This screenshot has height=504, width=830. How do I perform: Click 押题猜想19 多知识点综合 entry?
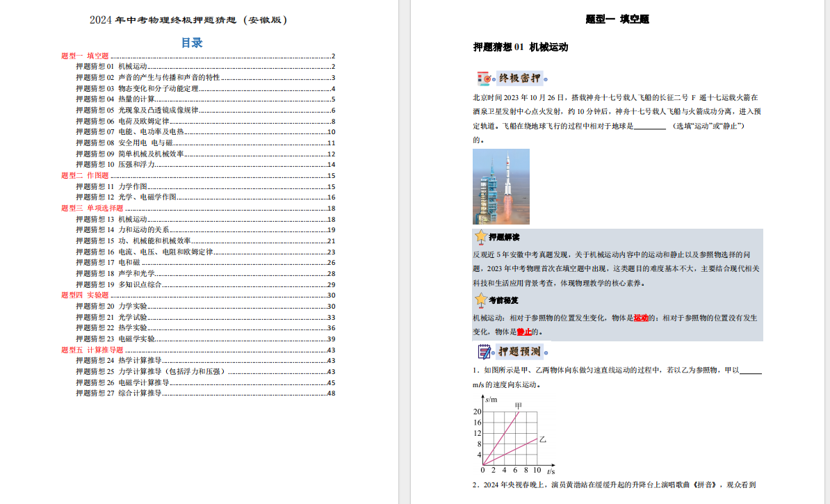click(x=205, y=285)
